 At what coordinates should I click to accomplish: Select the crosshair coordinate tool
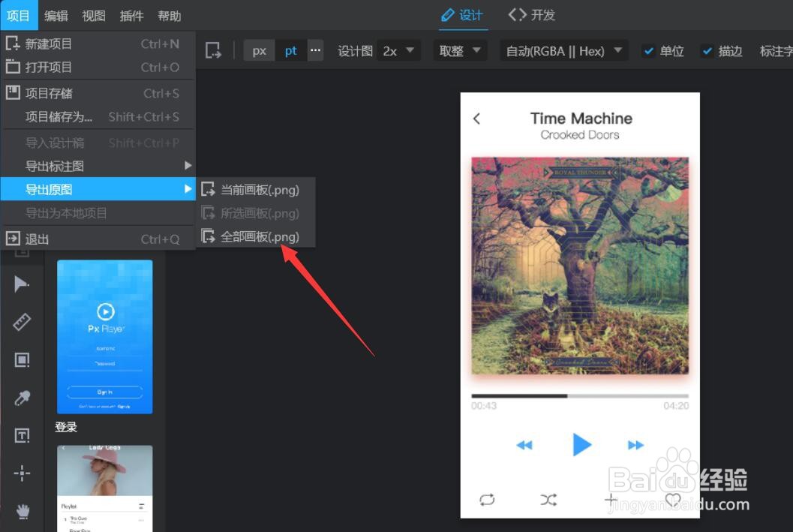click(x=22, y=473)
